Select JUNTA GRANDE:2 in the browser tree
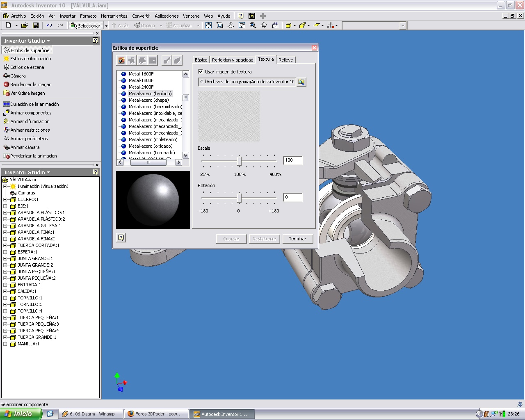The height and width of the screenshot is (420, 525). tap(35, 265)
